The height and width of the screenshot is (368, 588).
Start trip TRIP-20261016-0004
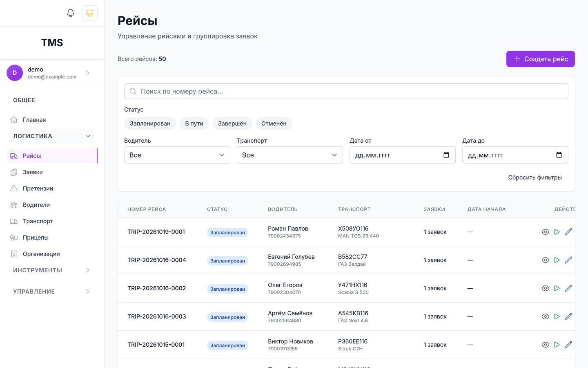pos(557,260)
